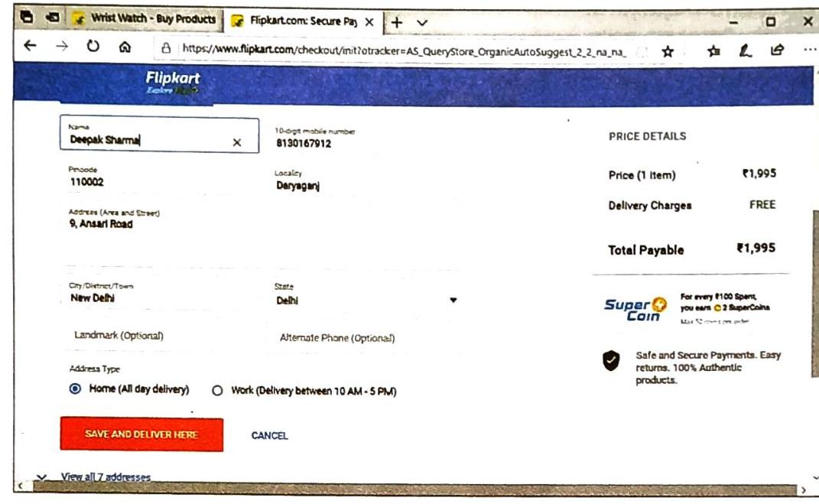This screenshot has height=504, width=819.
Task: Click the padlock site security icon
Action: [x=166, y=49]
